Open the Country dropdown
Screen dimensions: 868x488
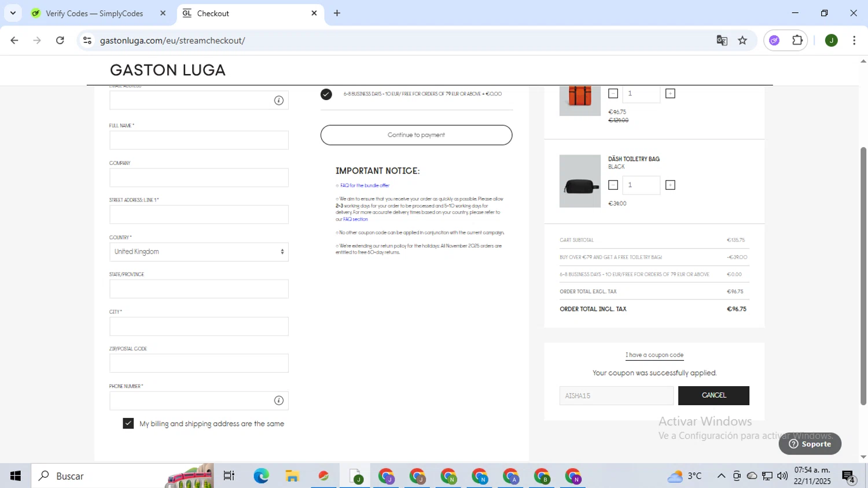(x=199, y=252)
